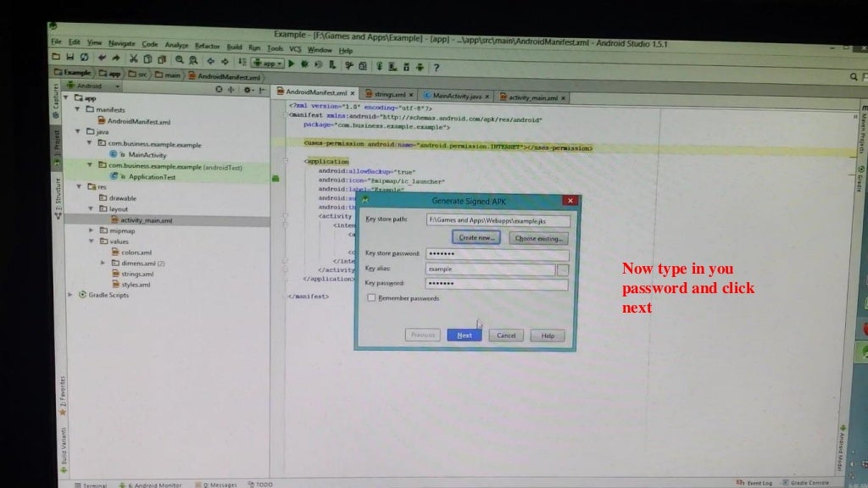This screenshot has height=488, width=868.
Task: Collapse the layout folder
Action: pyautogui.click(x=91, y=208)
